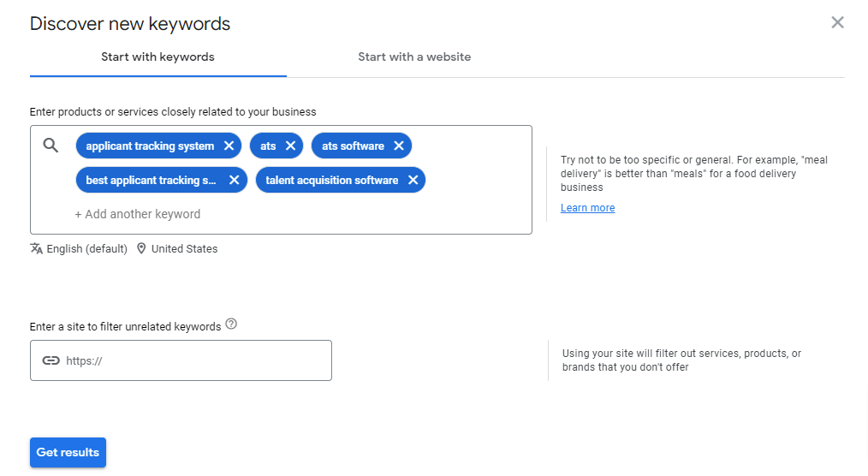Open the "Learn more" link
Viewport: 868px width, 476px height.
[x=587, y=208]
